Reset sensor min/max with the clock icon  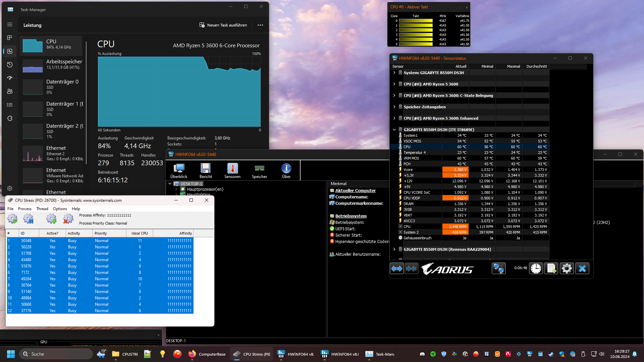click(536, 268)
